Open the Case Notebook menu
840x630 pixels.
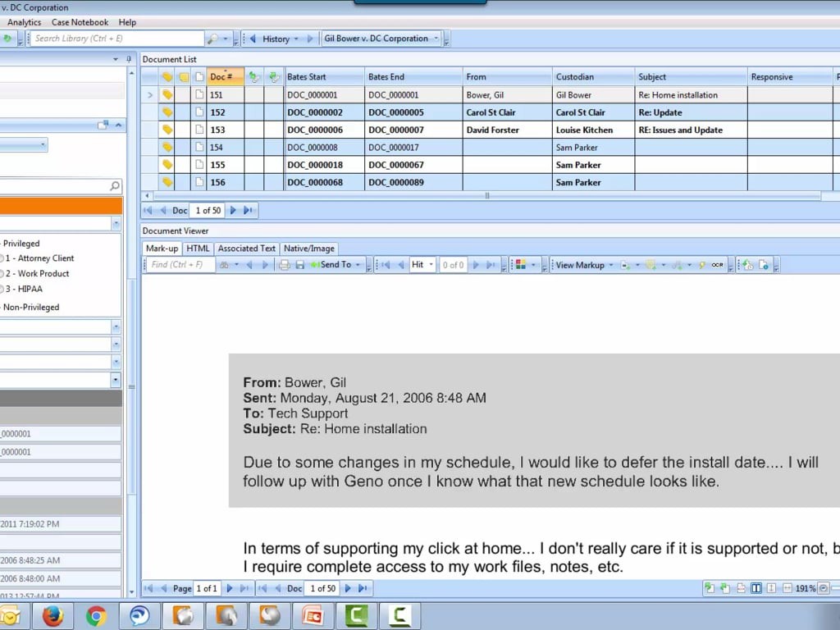(x=80, y=22)
